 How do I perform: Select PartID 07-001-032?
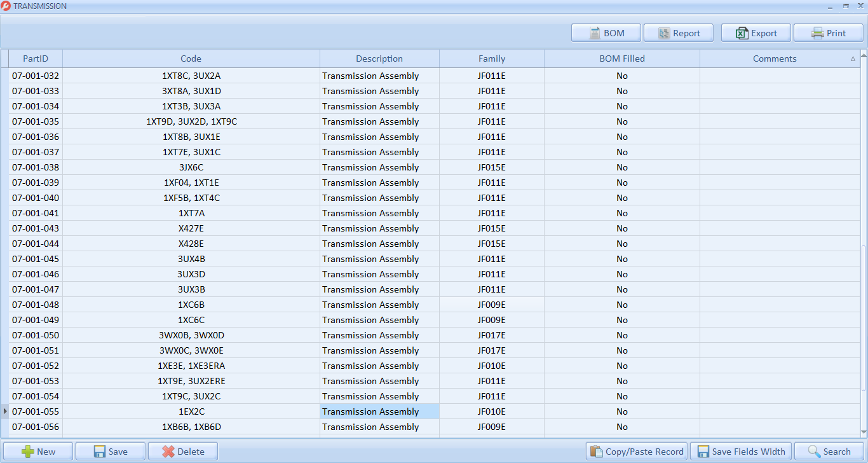coord(36,76)
